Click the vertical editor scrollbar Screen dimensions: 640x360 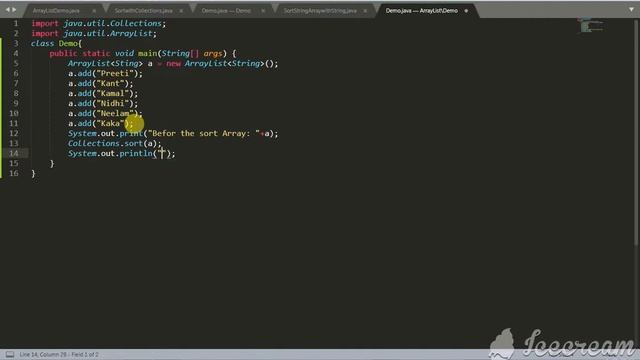(636, 132)
